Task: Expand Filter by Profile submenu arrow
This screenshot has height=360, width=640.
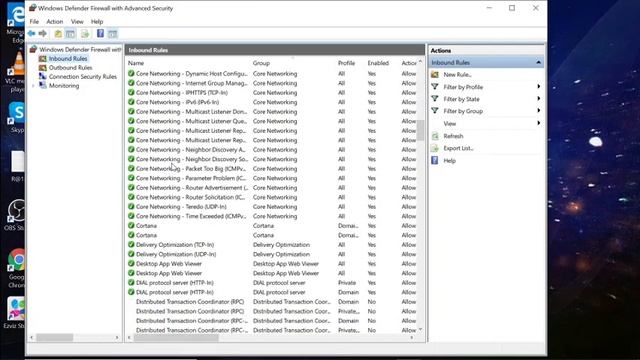Action: (x=539, y=87)
